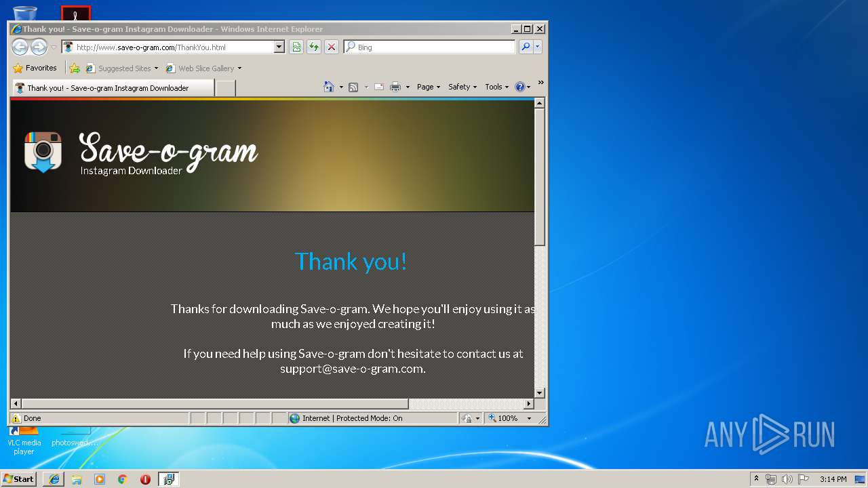Click horizontal scrollbar left arrow
Viewport: 868px width, 488px height.
16,403
